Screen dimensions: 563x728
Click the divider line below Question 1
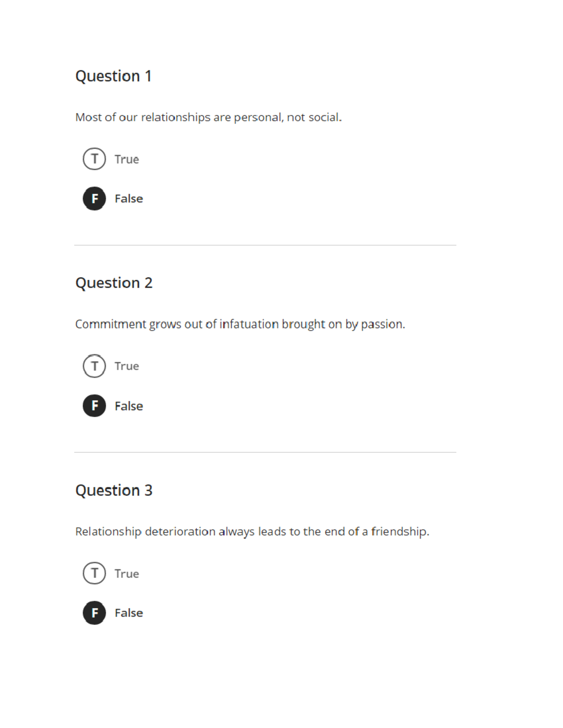265,245
